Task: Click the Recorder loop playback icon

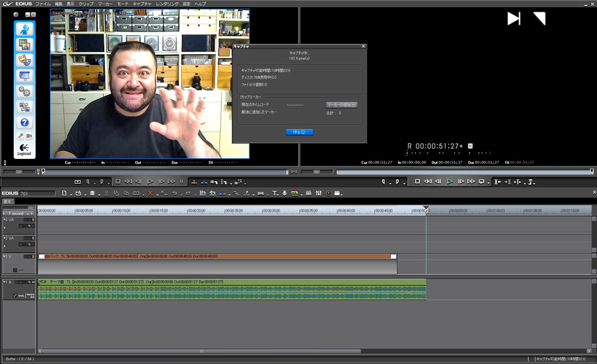Action: click(x=482, y=181)
